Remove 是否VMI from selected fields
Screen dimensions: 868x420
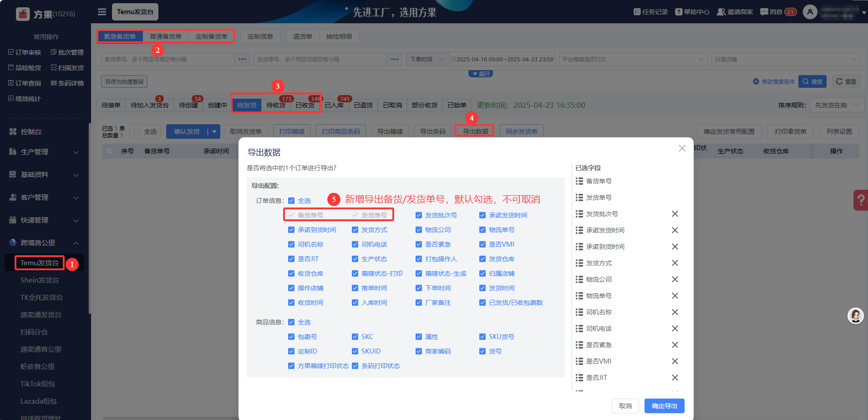(x=675, y=361)
